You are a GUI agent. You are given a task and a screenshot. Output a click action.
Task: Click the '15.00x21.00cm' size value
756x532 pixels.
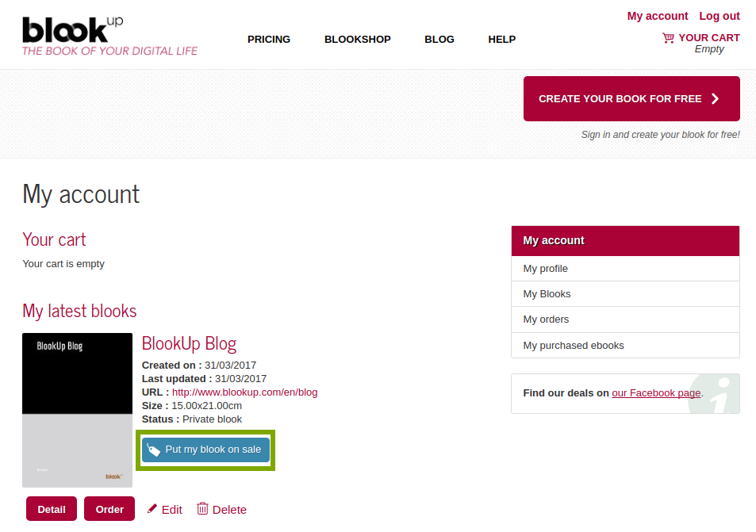pos(207,406)
